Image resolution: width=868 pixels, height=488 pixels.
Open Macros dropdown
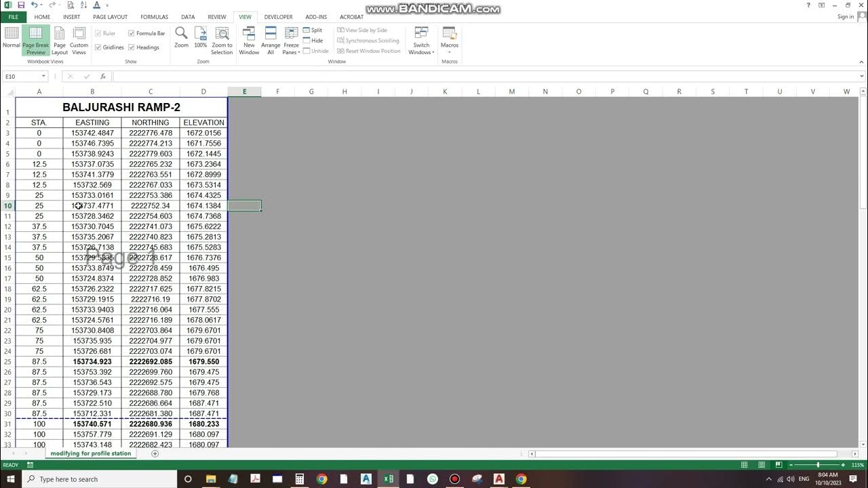click(x=450, y=40)
